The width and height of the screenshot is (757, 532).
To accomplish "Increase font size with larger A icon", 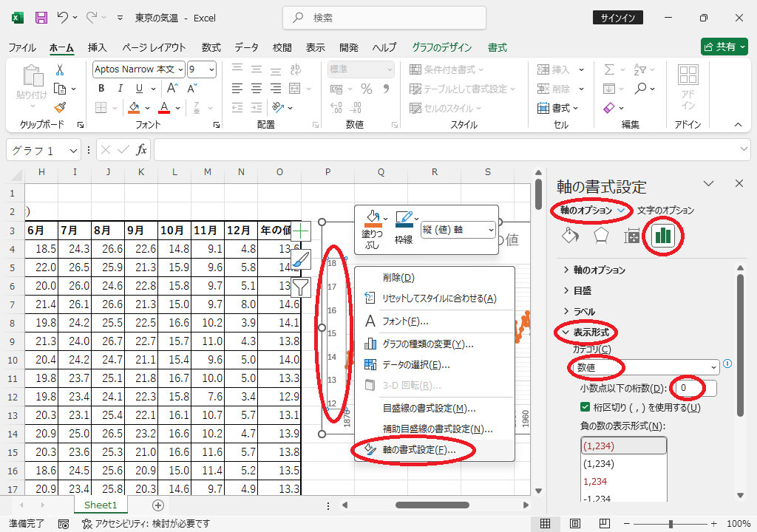I will 172,89.
